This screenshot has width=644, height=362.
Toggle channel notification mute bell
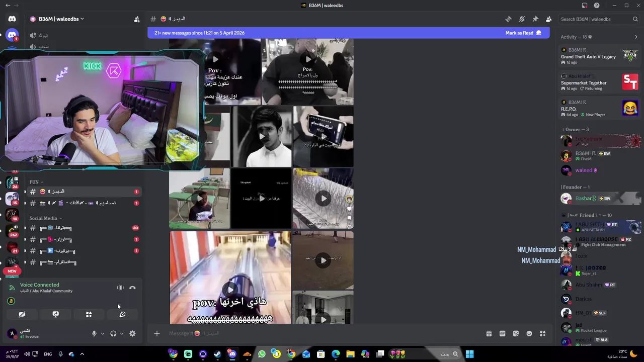tap(522, 19)
